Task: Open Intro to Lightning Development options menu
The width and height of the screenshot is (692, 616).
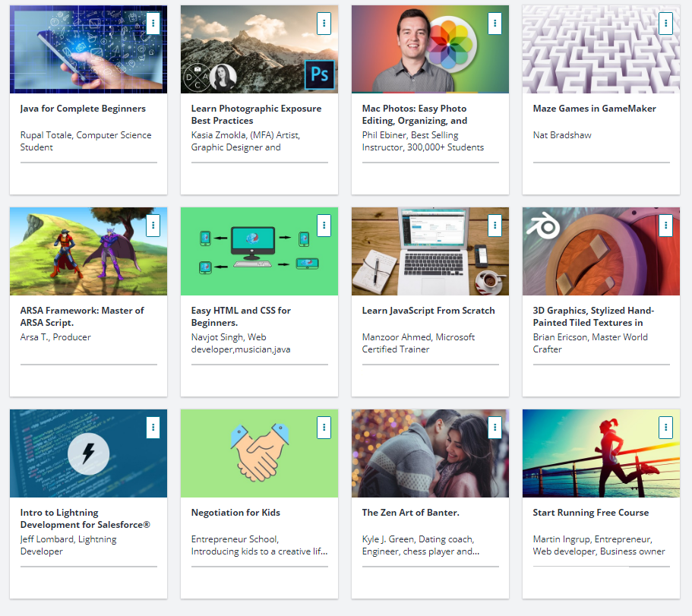Action: coord(153,427)
